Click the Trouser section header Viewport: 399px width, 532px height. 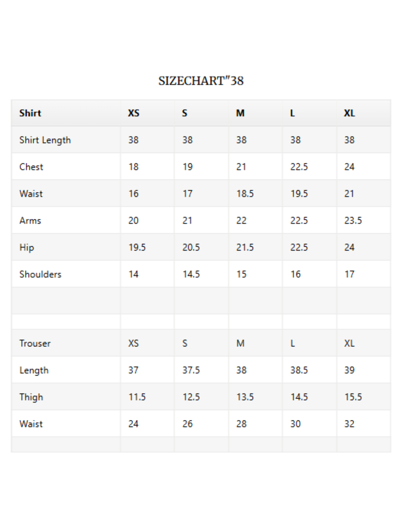coord(35,343)
